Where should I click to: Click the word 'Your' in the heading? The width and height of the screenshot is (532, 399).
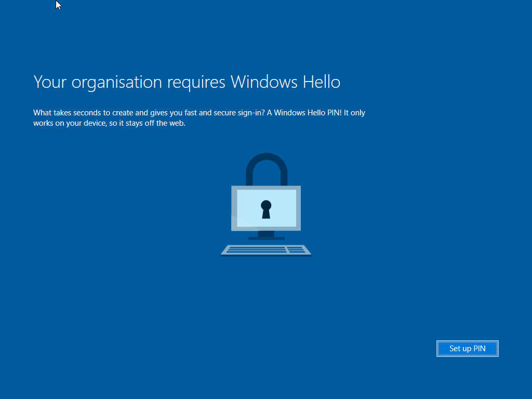(50, 82)
